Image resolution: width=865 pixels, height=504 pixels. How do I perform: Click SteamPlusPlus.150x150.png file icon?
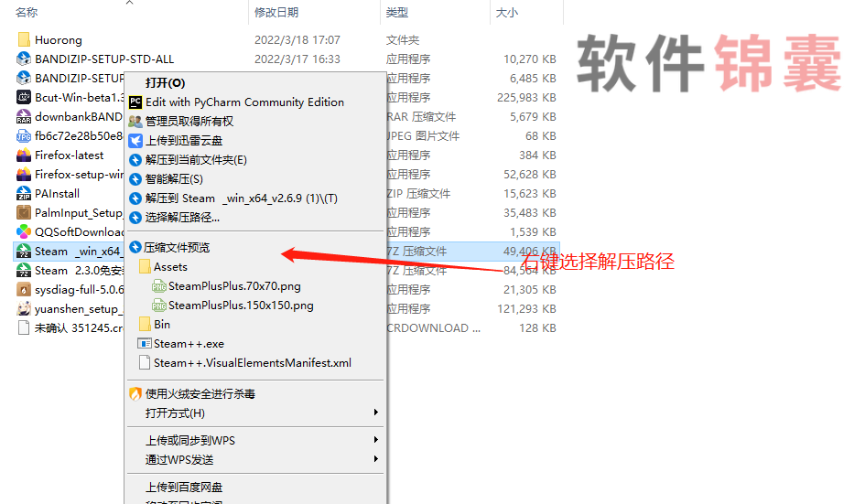point(159,306)
